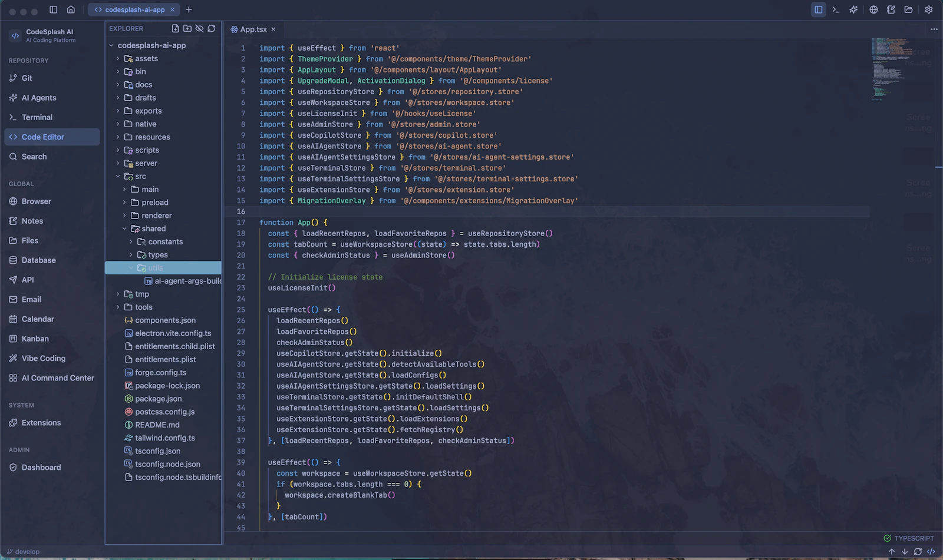Open Email in the sidebar
Viewport: 943px width, 560px height.
pos(52,299)
